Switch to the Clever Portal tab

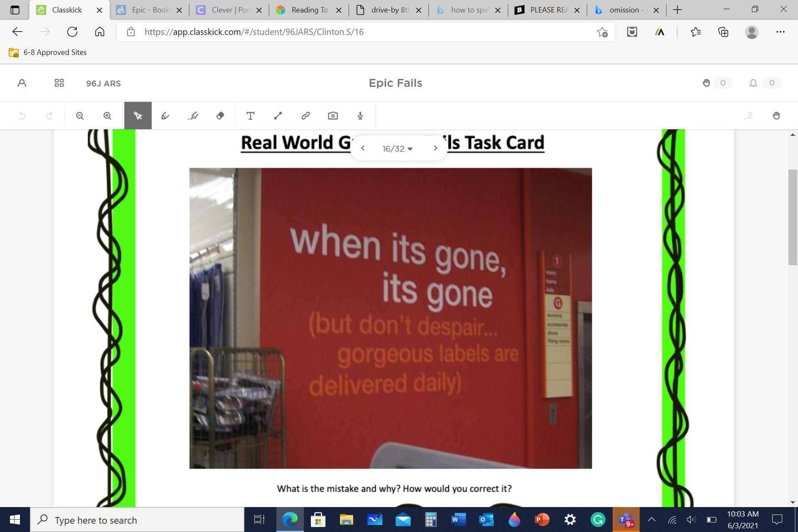pos(229,10)
